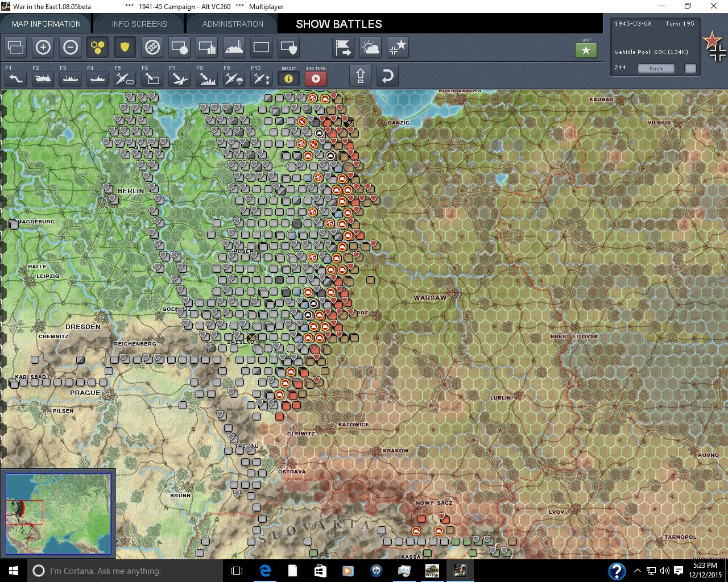Screen dimensions: 728x582
Task: Select F6 bomb unit mode
Action: pyautogui.click(x=152, y=78)
